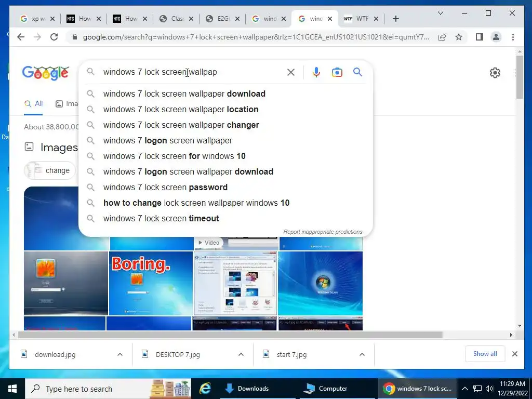The width and height of the screenshot is (532, 399).
Task: Open the 'Boring.' image thumbnail
Action: pyautogui.click(x=151, y=283)
